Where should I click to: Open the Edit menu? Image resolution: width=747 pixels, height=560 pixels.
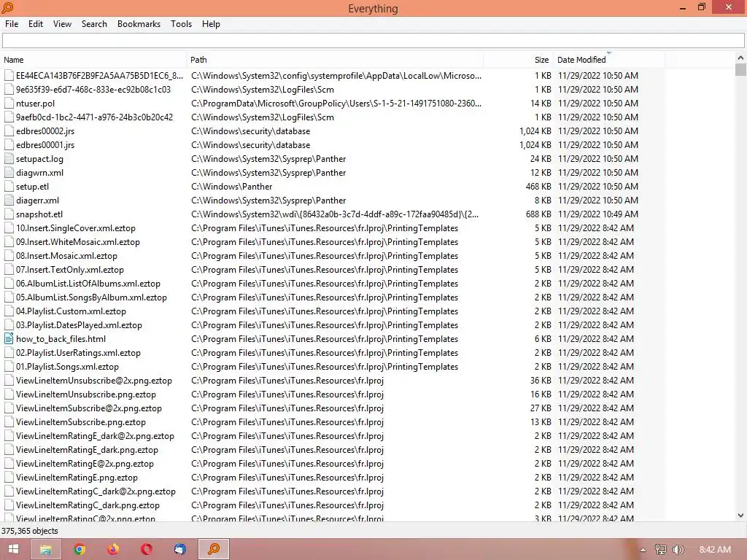point(36,24)
